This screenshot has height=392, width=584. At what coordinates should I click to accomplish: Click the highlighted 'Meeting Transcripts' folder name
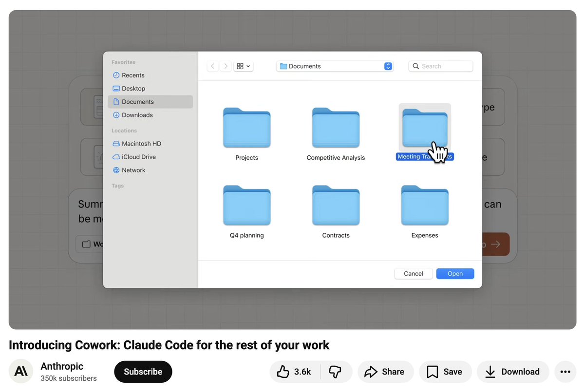pos(425,157)
